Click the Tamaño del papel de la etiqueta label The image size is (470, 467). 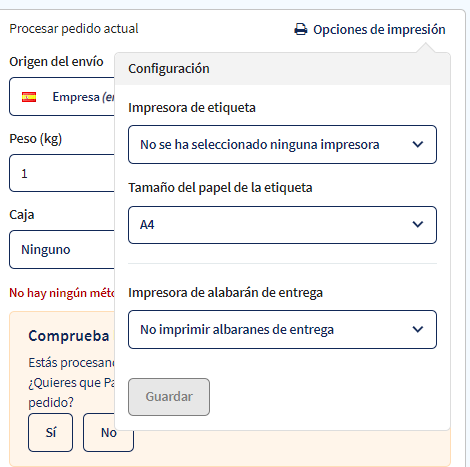(220, 188)
